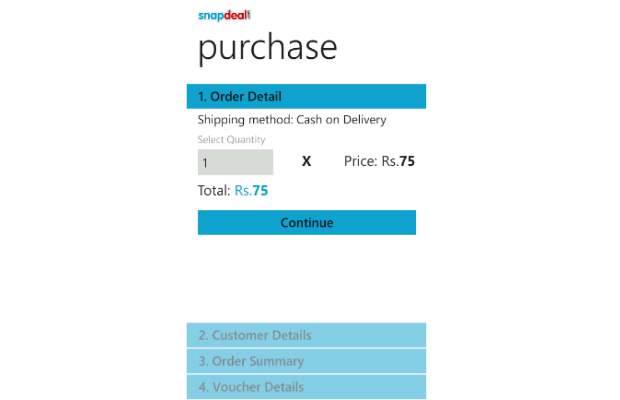Click the multiplication X symbol
Viewport: 620px width, 400px height.
point(306,161)
